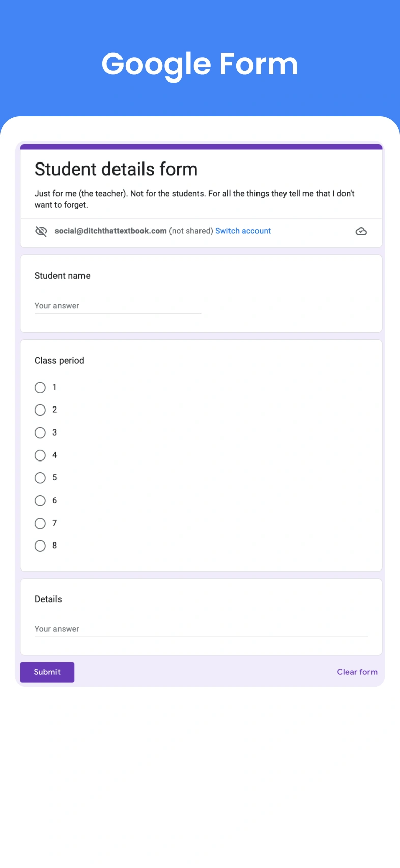Click the social@ditchthattextbook.com email address
The image size is (400, 868).
click(x=110, y=231)
